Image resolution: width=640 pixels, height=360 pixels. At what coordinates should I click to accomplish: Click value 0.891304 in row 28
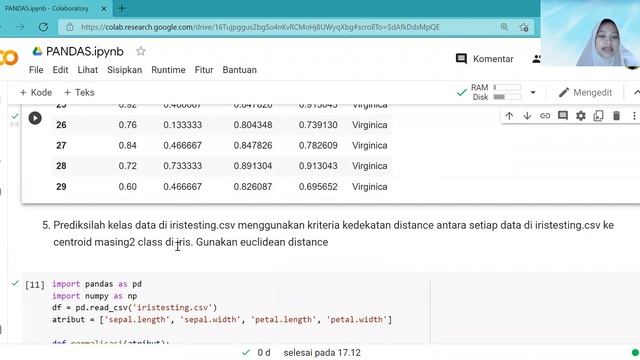(x=253, y=166)
